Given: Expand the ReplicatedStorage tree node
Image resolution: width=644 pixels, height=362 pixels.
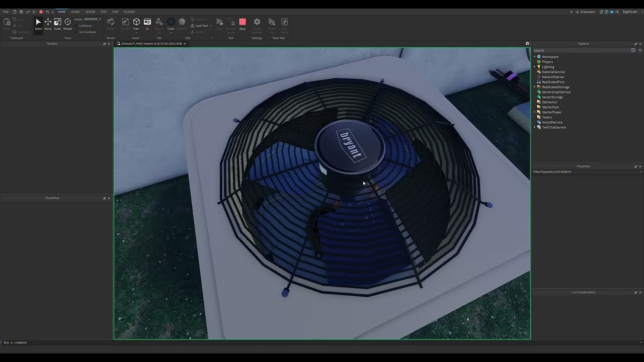Looking at the screenshot, I should [x=534, y=87].
